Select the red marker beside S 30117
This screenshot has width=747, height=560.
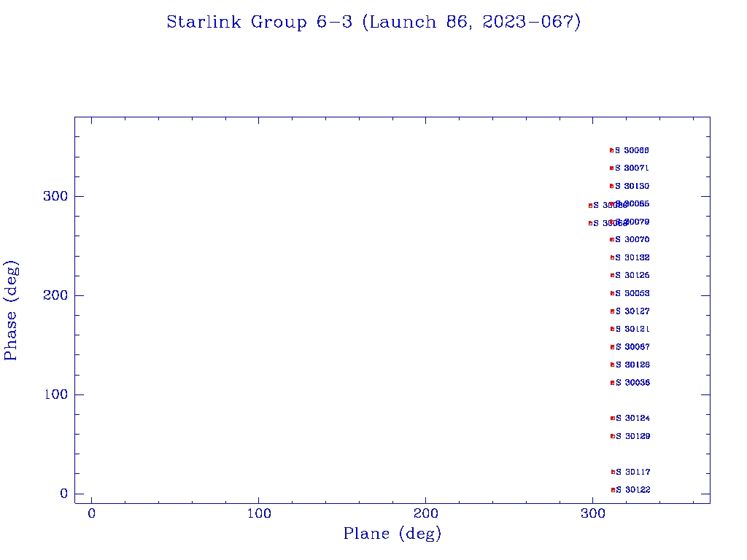pyautogui.click(x=614, y=472)
